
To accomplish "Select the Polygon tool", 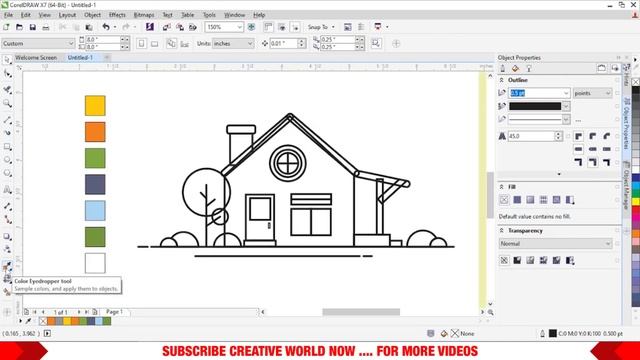I will click(7, 173).
